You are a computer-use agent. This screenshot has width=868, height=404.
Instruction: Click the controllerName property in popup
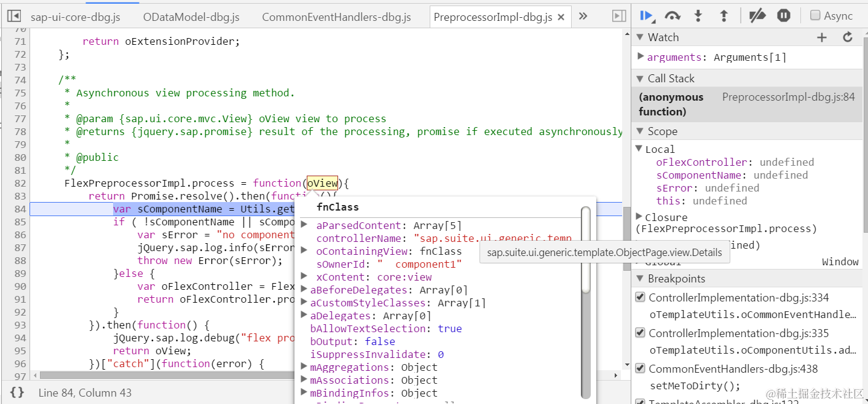point(444,238)
